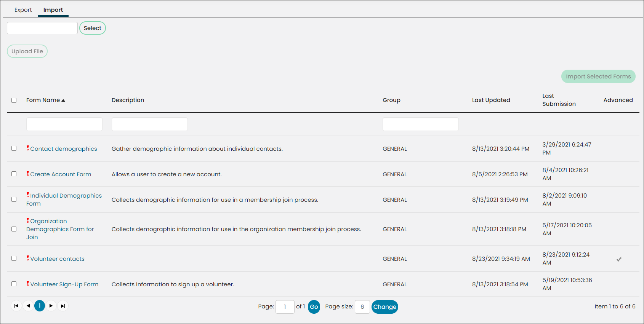This screenshot has width=644, height=324.
Task: Switch to the Export tab
Action: click(23, 10)
